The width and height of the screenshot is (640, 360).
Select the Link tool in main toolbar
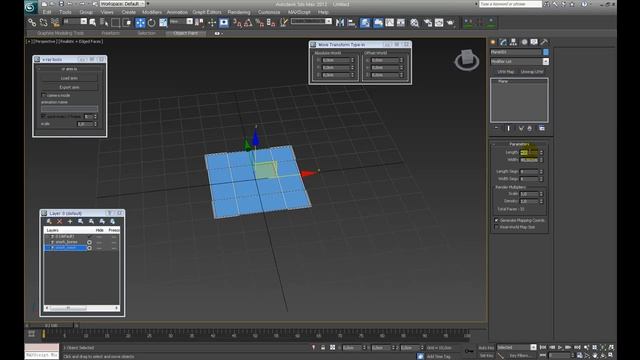32,22
